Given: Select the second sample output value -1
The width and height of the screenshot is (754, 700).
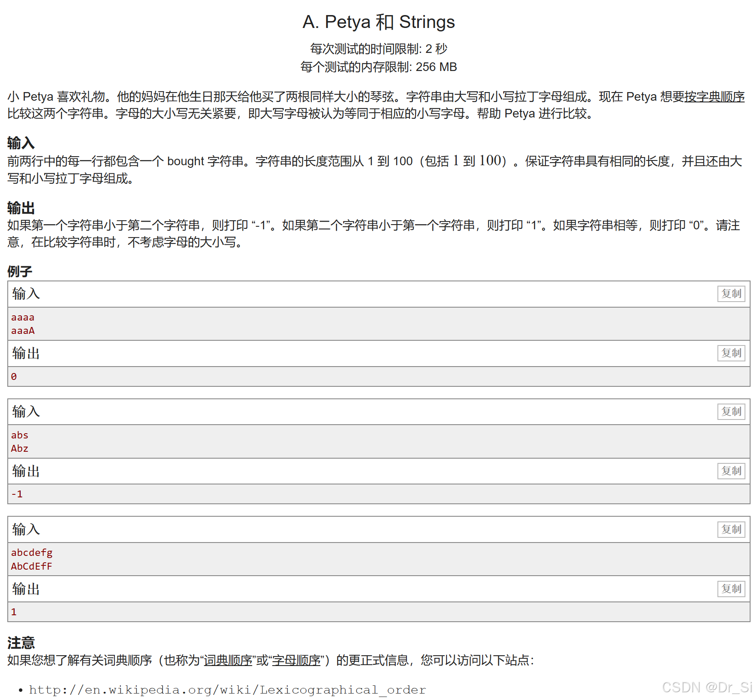Looking at the screenshot, I should [x=17, y=493].
